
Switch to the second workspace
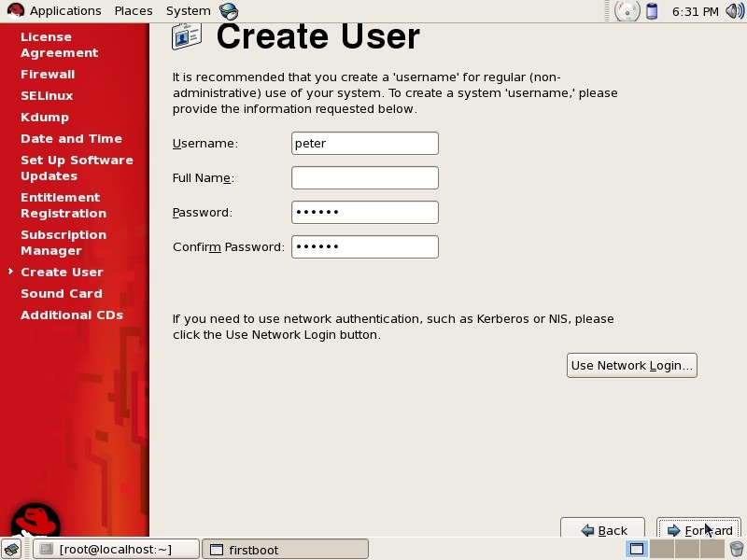pyautogui.click(x=662, y=549)
